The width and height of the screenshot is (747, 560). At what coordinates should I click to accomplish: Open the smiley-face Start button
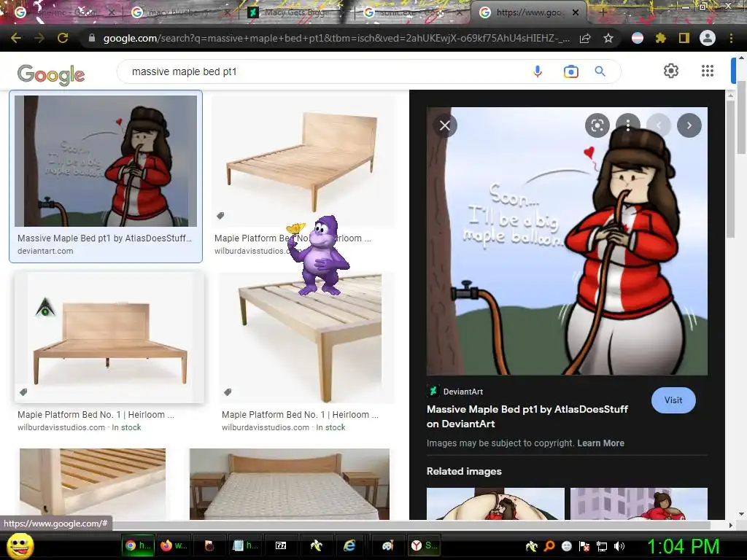[20, 545]
